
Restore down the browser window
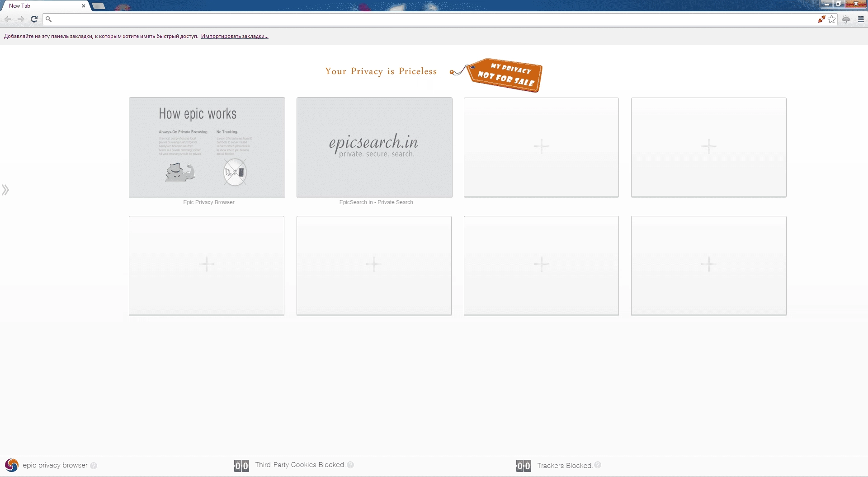(x=839, y=4)
